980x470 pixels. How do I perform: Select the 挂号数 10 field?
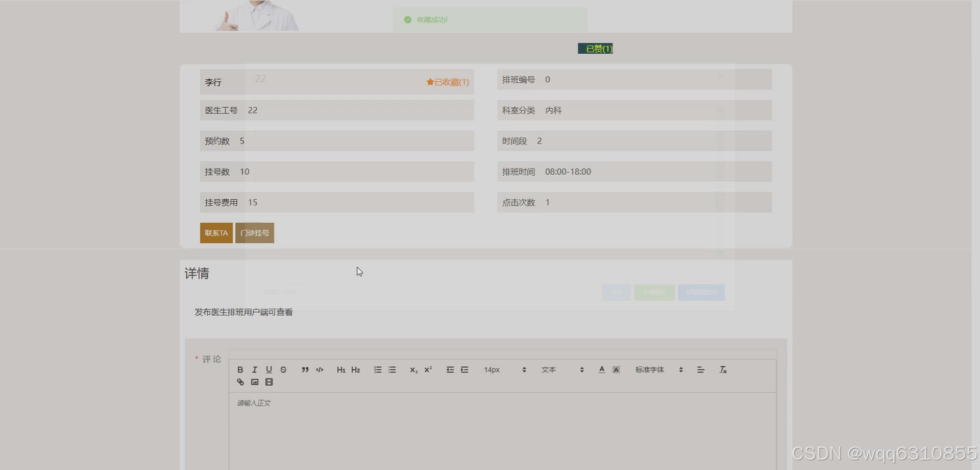click(x=337, y=172)
